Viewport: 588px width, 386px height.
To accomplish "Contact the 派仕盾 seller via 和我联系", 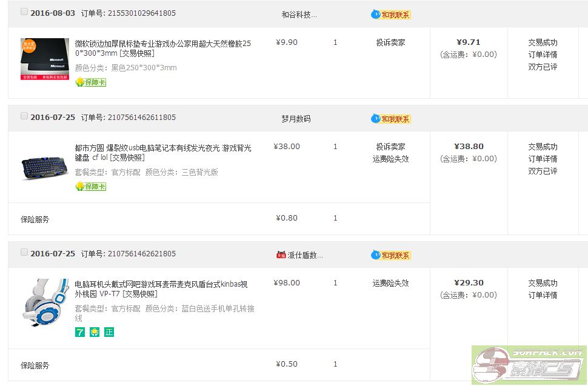I will (x=391, y=255).
